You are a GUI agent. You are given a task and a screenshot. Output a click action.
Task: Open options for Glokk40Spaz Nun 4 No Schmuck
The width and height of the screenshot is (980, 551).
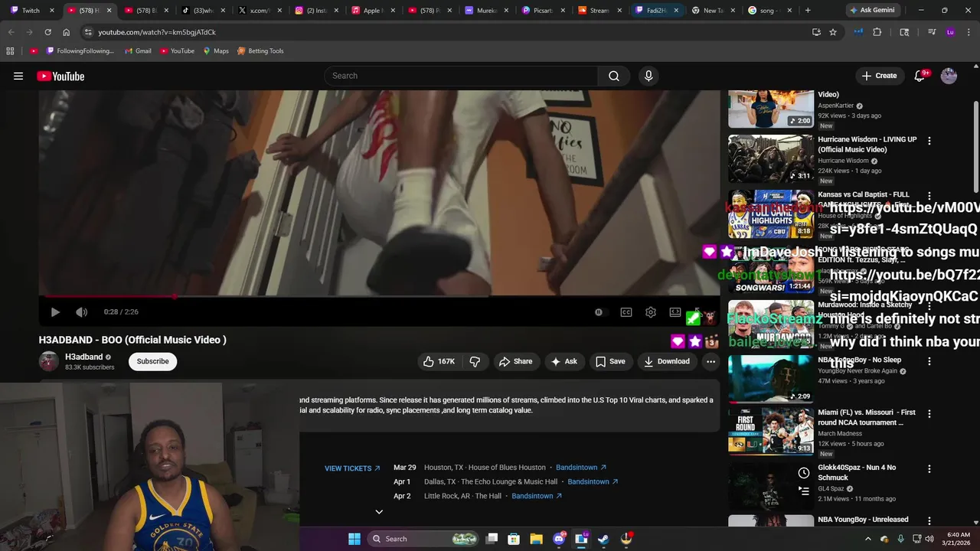point(929,468)
